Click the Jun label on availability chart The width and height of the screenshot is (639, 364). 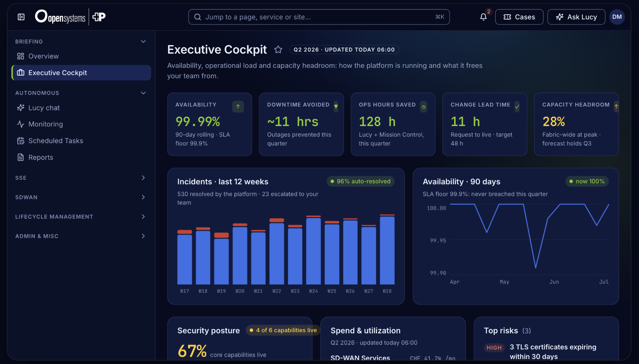click(x=554, y=282)
